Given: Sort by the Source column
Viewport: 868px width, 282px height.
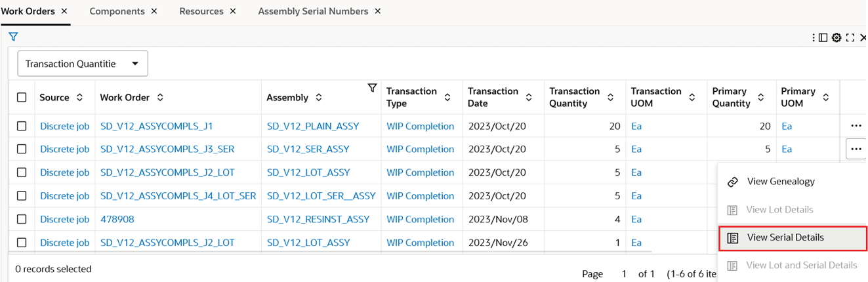Looking at the screenshot, I should [79, 97].
